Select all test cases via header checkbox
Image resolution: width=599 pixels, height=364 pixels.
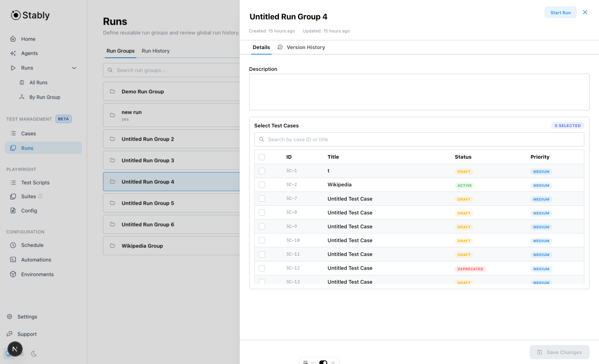262,157
